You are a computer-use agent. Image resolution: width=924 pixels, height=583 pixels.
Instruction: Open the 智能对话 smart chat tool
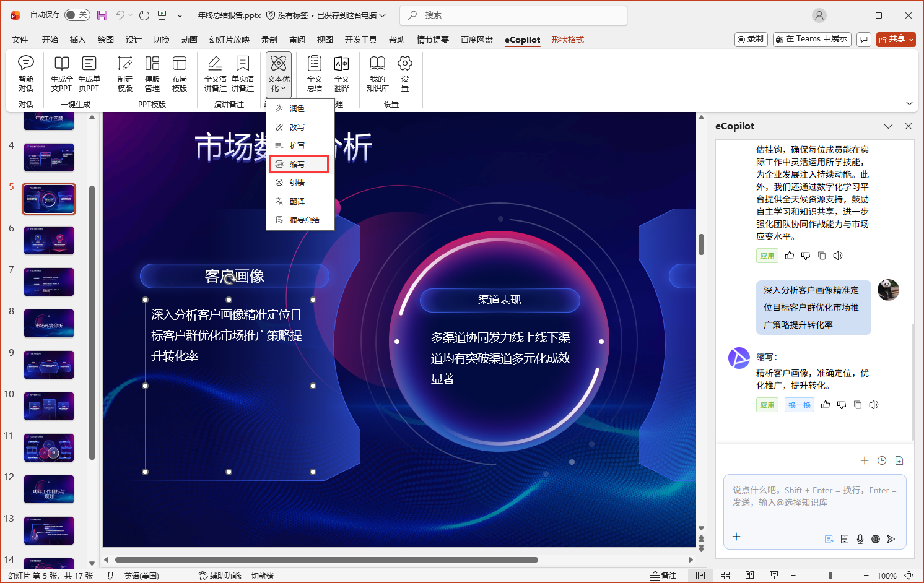click(x=26, y=74)
